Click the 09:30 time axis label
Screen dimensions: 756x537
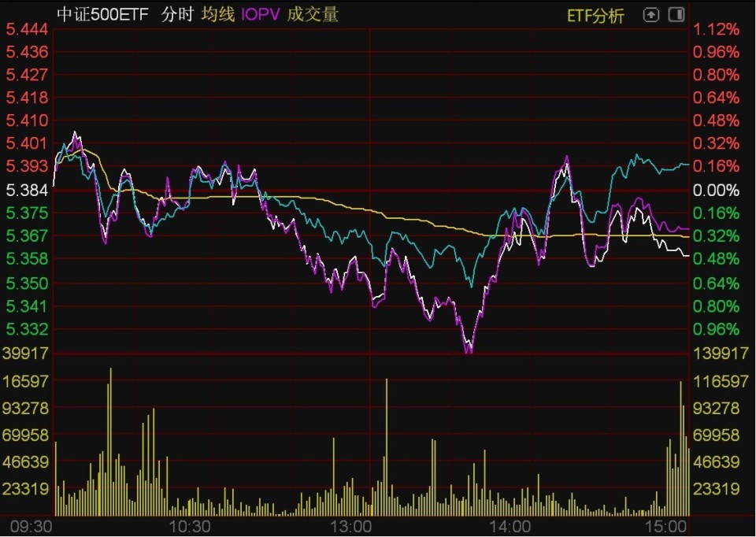click(31, 527)
